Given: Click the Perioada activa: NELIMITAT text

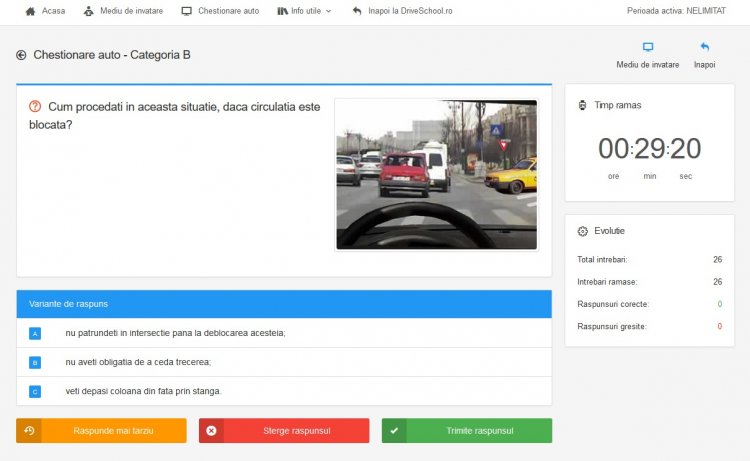Looking at the screenshot, I should tap(676, 11).
